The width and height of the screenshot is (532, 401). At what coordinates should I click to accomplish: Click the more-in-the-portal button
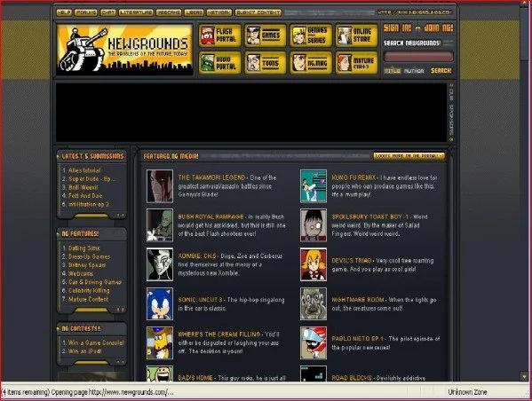[x=409, y=156]
